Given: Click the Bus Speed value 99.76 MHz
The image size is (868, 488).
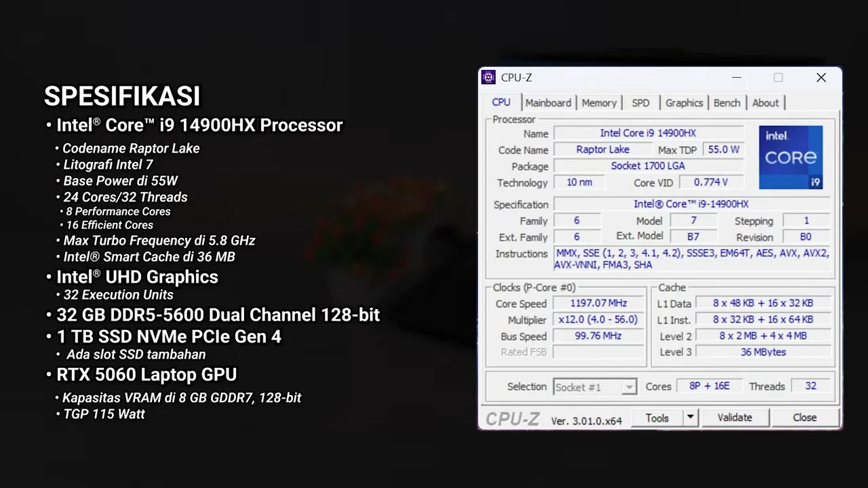Looking at the screenshot, I should click(598, 335).
